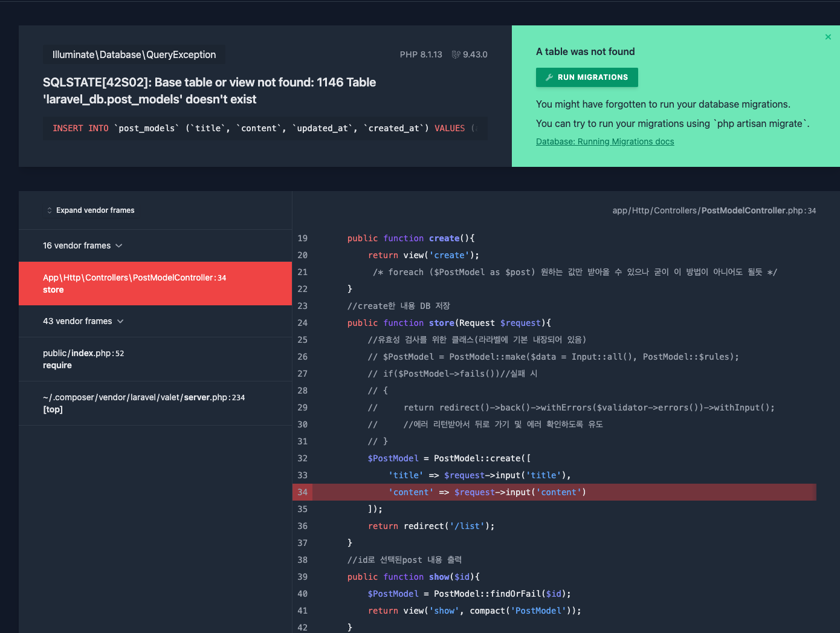
Task: Click the '$PostModel = PostModel::create([' line
Action: click(x=450, y=458)
